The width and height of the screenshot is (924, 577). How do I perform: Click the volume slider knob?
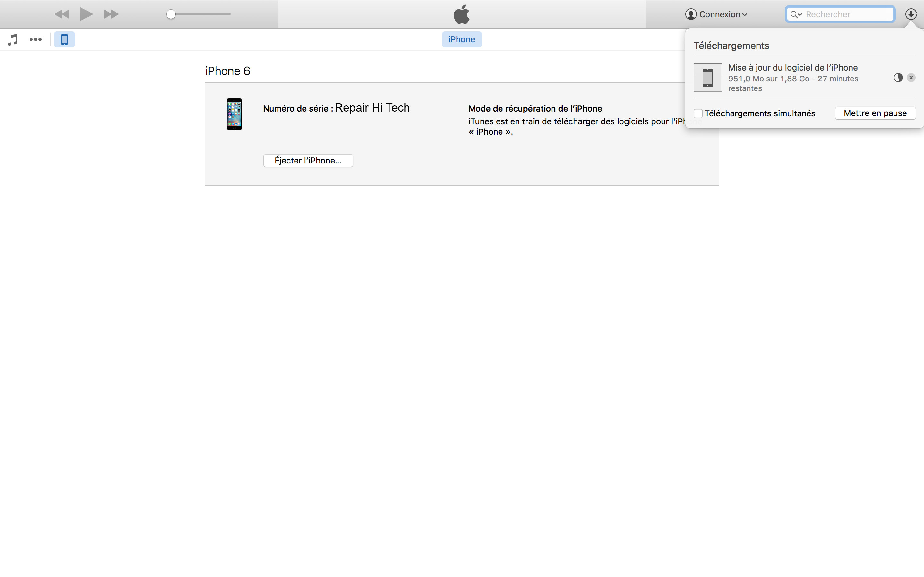[171, 14]
